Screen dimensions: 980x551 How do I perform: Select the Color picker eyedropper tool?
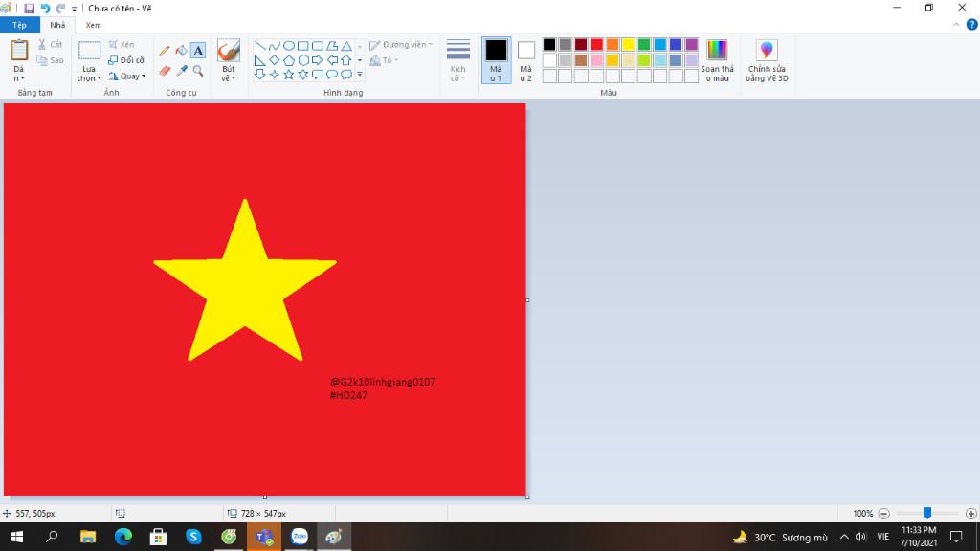(x=181, y=71)
